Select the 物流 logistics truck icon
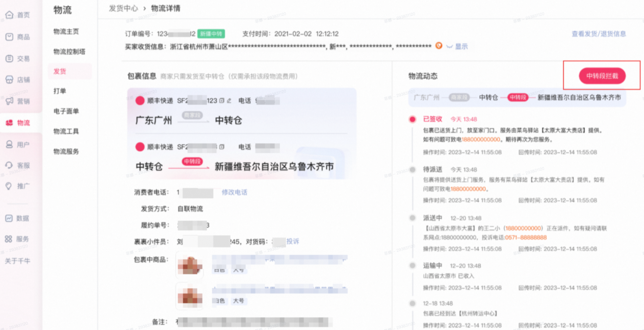 click(9, 123)
